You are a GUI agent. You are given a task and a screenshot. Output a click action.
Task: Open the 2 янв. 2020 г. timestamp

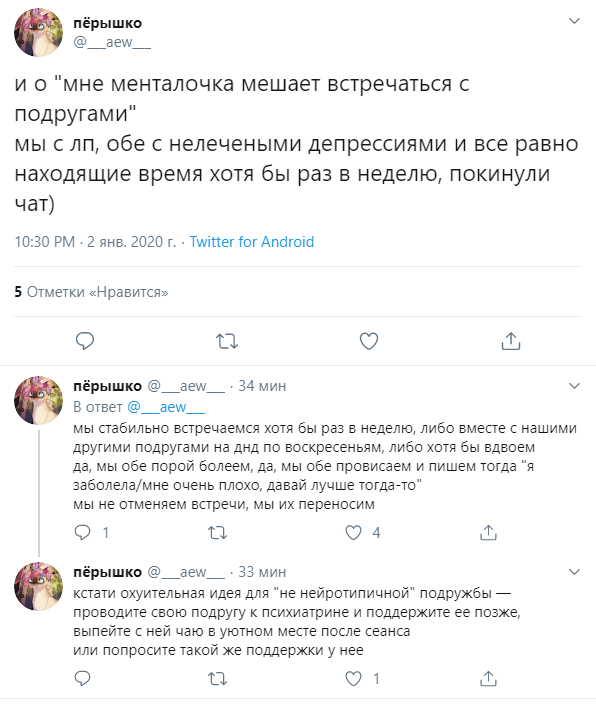coord(131,242)
